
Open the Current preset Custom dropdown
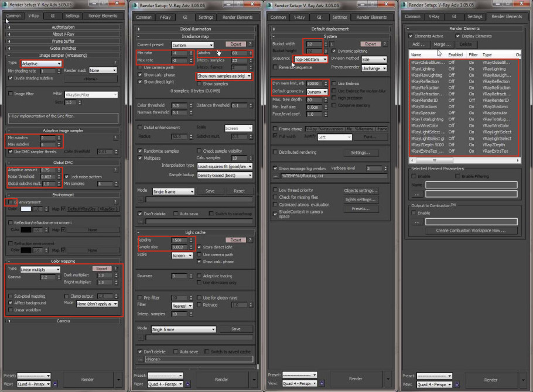192,45
